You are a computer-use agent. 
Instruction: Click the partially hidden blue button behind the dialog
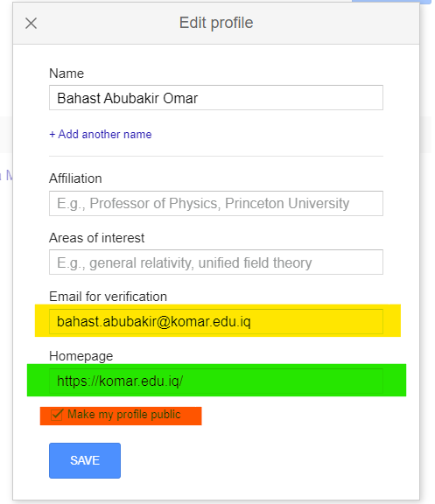tap(391, 2)
